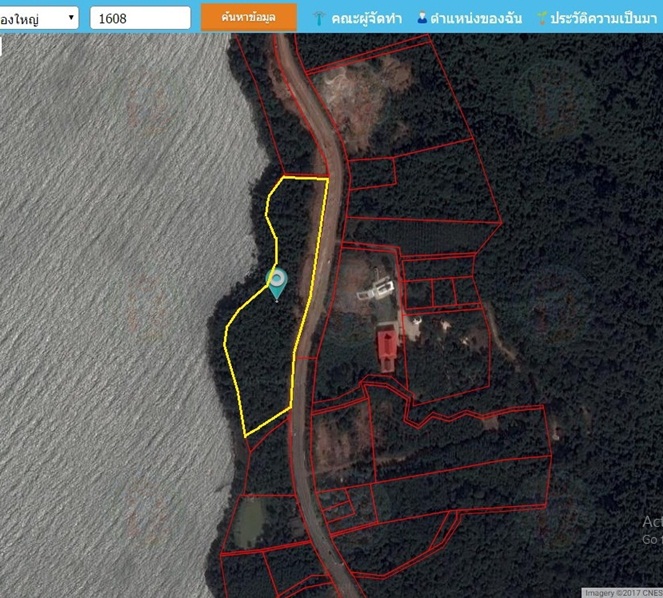Click the orange ค้นหาข้อมูล search button
This screenshot has width=663, height=598.
[x=249, y=17]
